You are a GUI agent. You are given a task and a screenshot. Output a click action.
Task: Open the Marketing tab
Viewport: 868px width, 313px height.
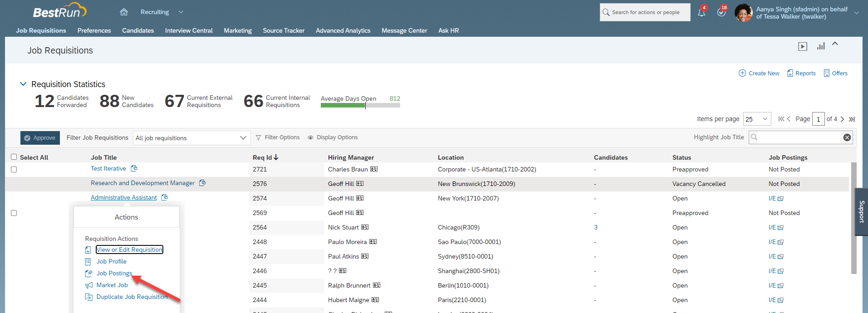(x=238, y=30)
